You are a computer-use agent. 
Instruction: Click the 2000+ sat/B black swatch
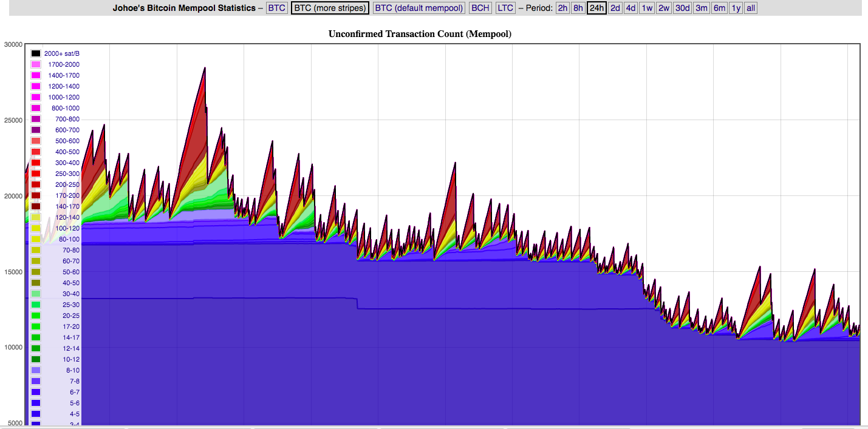click(x=36, y=54)
